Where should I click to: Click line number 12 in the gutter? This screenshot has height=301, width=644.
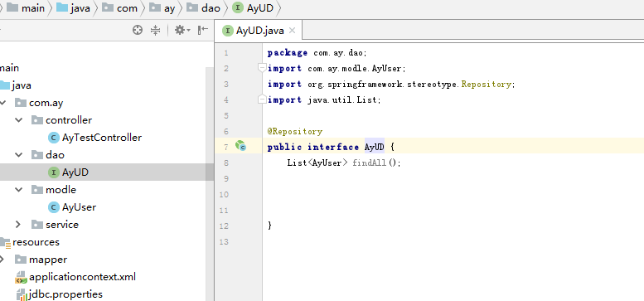coord(224,226)
